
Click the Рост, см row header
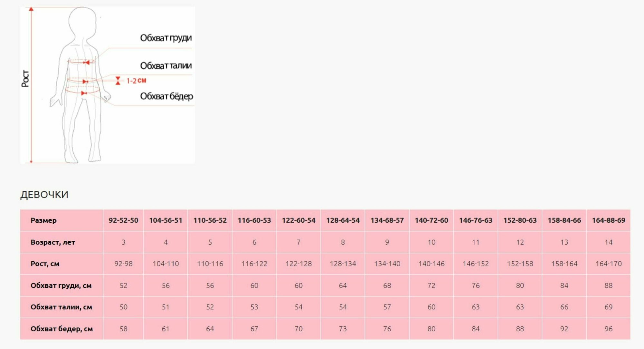[45, 264]
